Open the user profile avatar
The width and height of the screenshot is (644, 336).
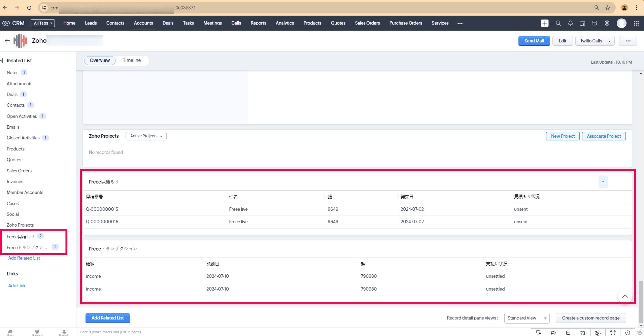(x=621, y=23)
